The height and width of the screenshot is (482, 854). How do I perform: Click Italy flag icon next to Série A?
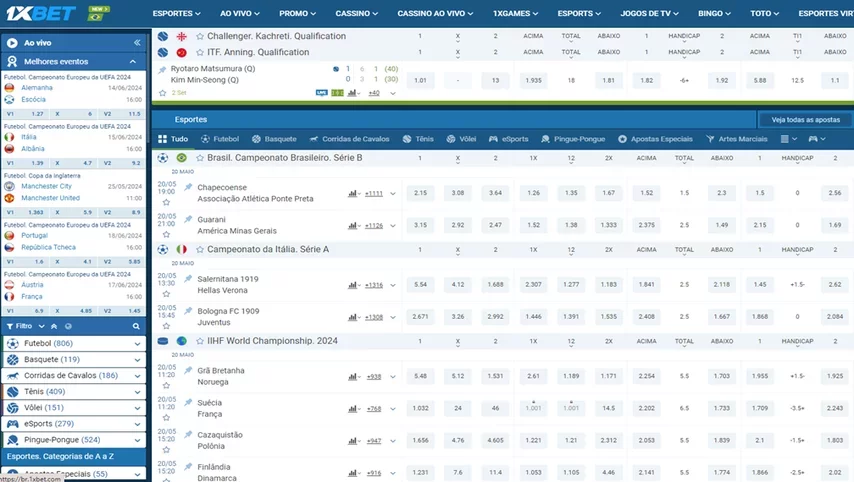[x=181, y=249]
